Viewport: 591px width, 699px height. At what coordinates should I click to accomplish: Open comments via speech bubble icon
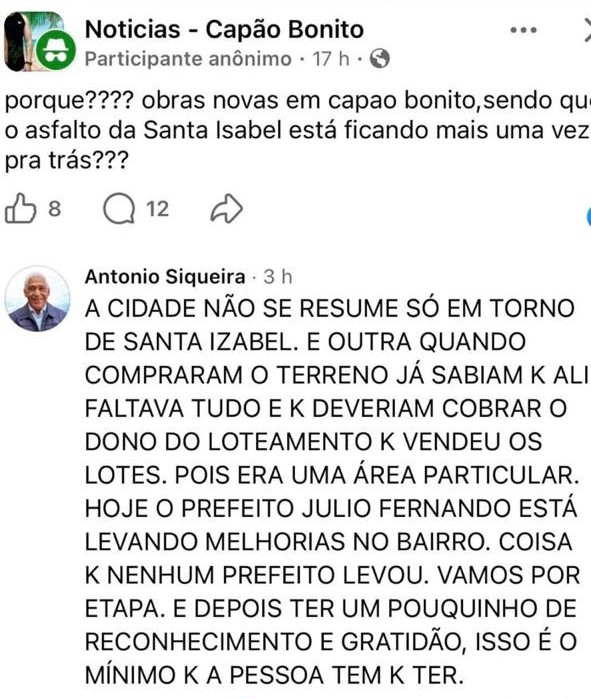[119, 209]
